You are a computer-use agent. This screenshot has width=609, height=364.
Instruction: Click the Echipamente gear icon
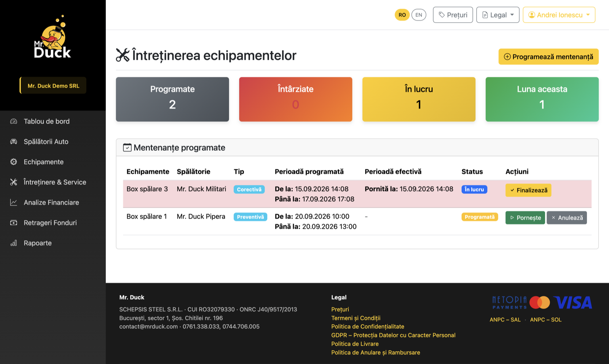point(14,162)
